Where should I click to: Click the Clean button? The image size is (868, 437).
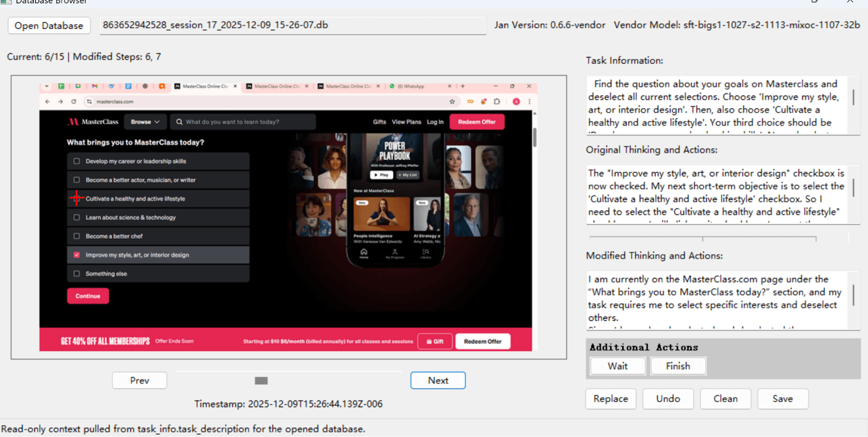point(725,399)
